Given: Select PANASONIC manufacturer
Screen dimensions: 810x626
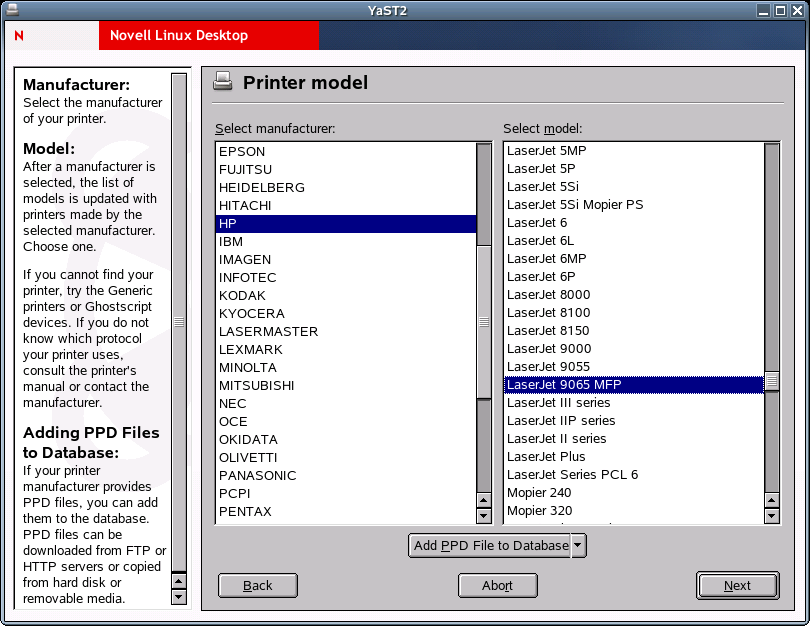Looking at the screenshot, I should 346,476.
